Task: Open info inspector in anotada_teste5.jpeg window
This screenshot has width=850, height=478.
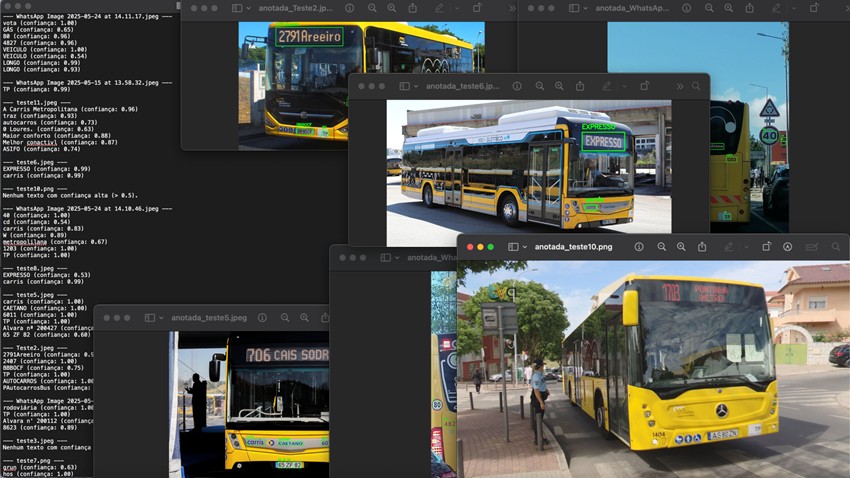Action: tap(262, 318)
